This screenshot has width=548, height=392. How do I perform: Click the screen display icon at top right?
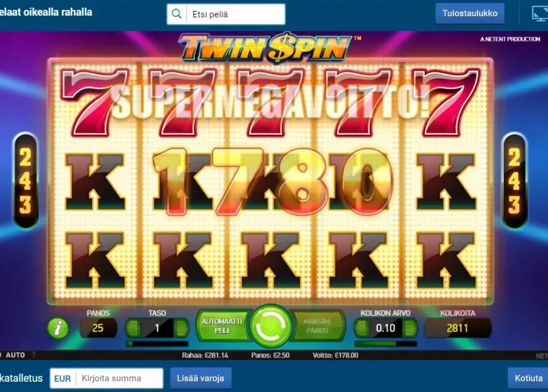539,13
